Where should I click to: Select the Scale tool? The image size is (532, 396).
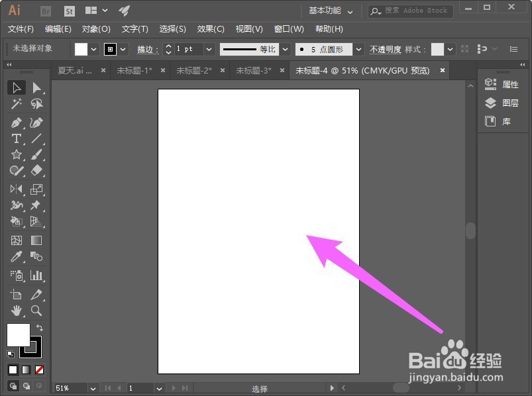(x=36, y=189)
